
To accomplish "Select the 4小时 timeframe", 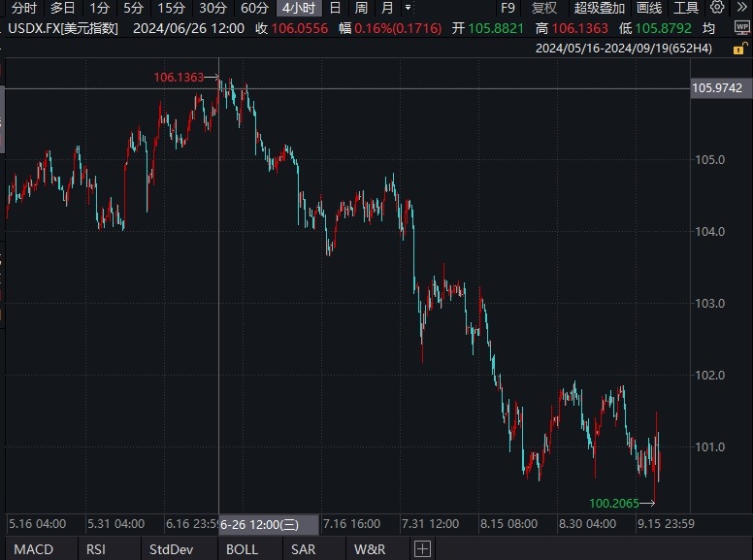I will (298, 8).
